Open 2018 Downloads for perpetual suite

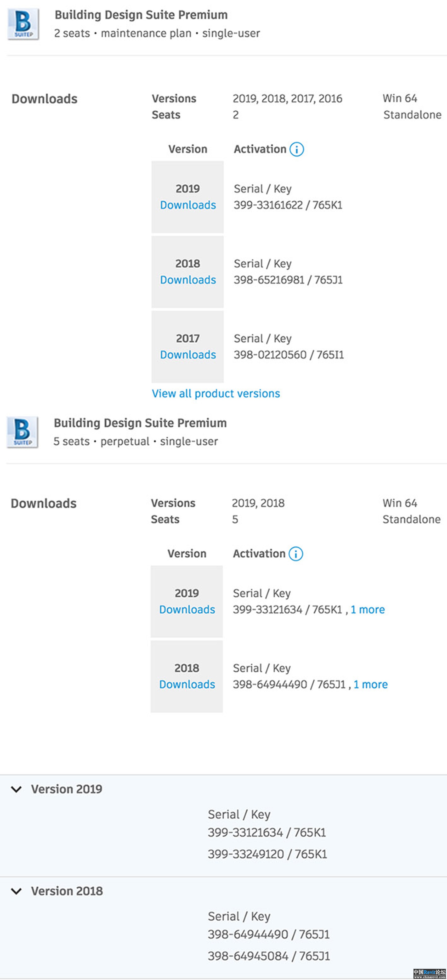pos(187,685)
